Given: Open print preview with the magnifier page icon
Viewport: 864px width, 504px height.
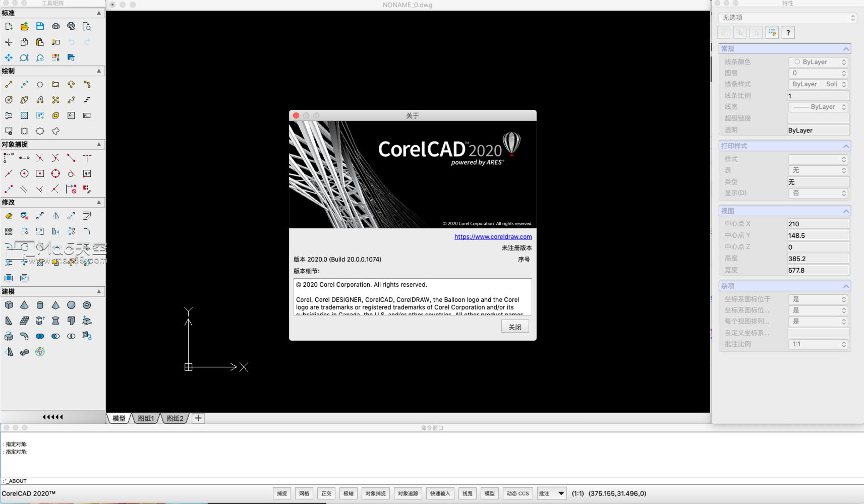Looking at the screenshot, I should tap(87, 26).
